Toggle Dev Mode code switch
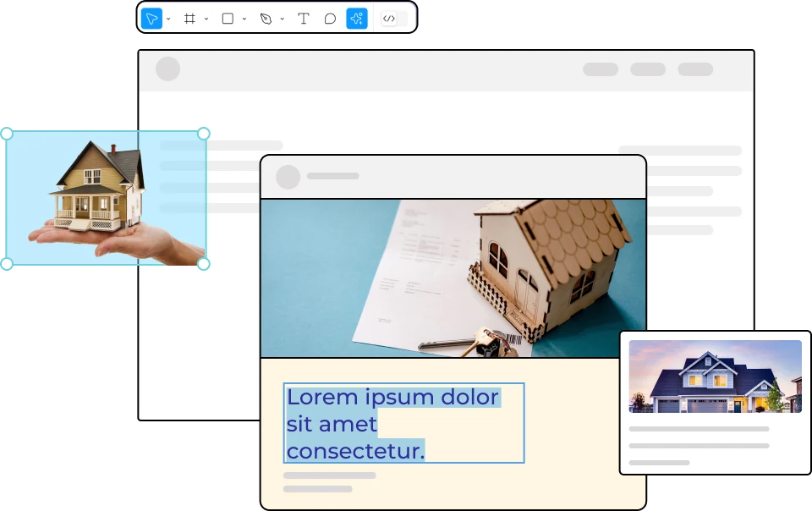812x511 pixels. [x=389, y=19]
